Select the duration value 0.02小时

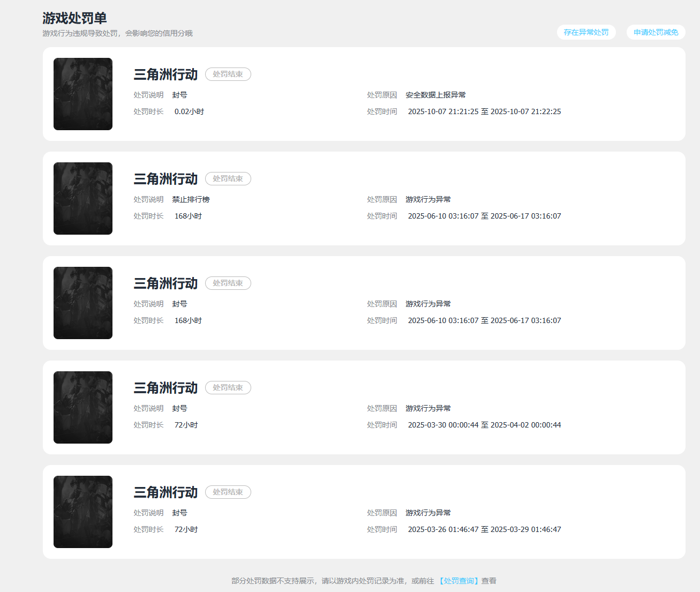(189, 111)
